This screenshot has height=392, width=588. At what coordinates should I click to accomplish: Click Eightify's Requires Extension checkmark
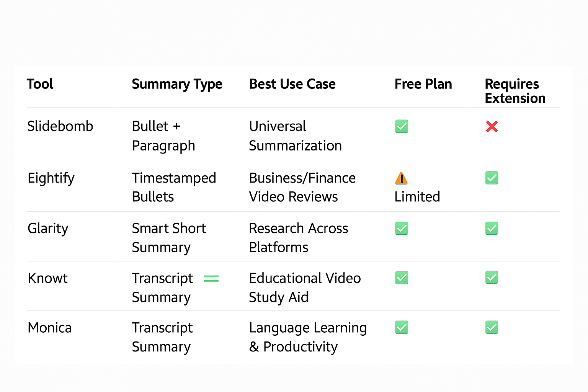pyautogui.click(x=492, y=178)
